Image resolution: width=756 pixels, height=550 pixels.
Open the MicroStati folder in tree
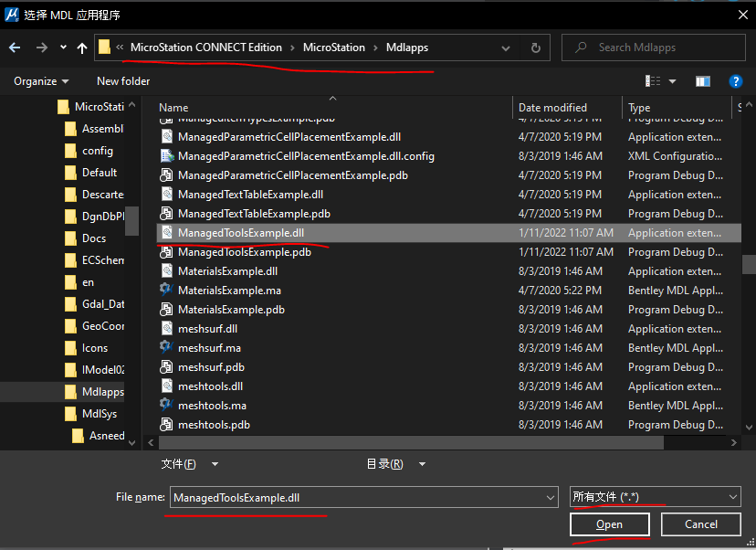(x=90, y=107)
